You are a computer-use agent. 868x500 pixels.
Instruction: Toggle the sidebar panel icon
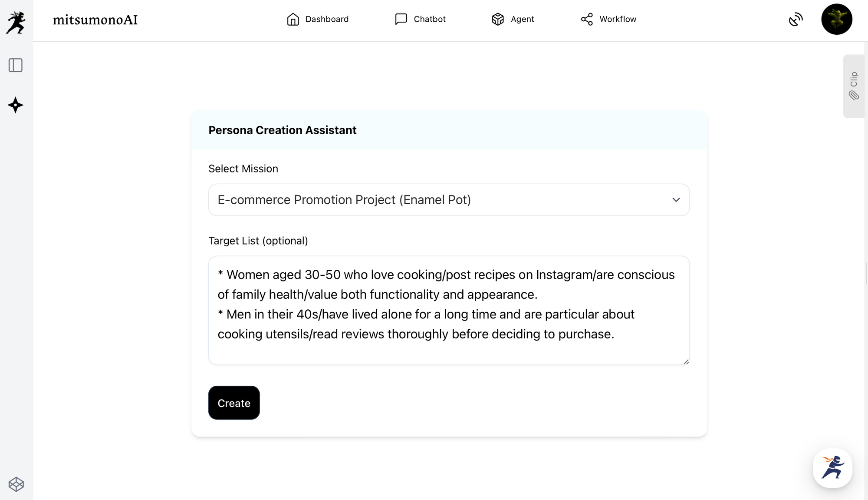click(16, 65)
